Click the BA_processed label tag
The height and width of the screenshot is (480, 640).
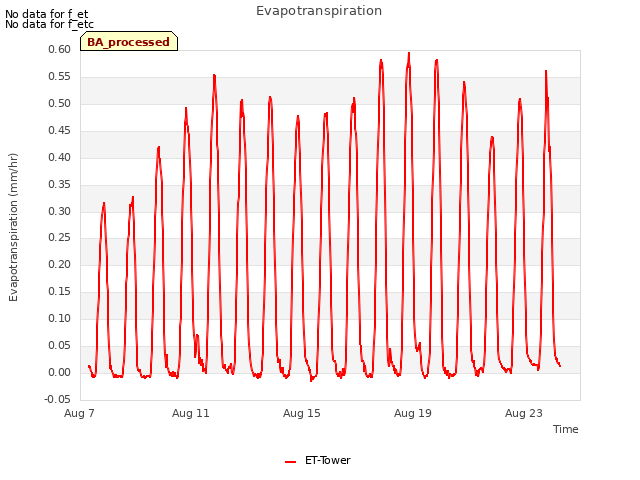(129, 41)
